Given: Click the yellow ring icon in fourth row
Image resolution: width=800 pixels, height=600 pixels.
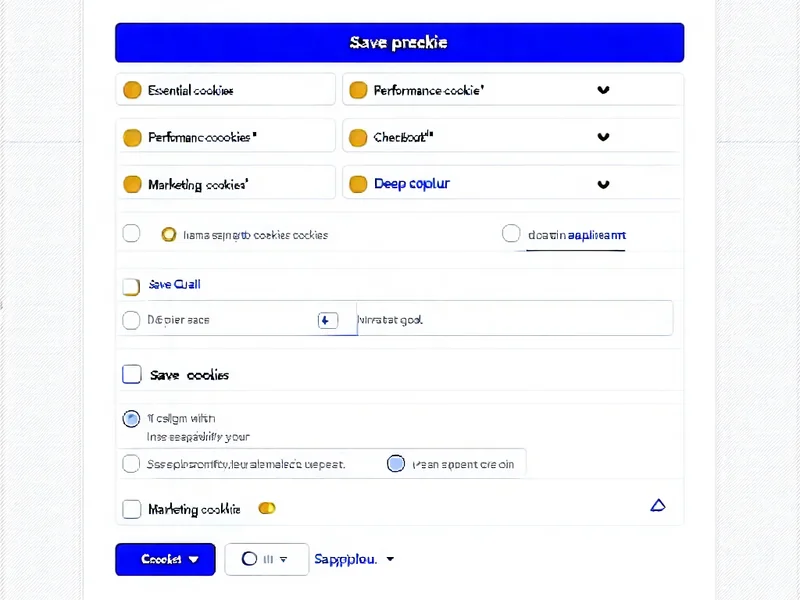Looking at the screenshot, I should [169, 235].
